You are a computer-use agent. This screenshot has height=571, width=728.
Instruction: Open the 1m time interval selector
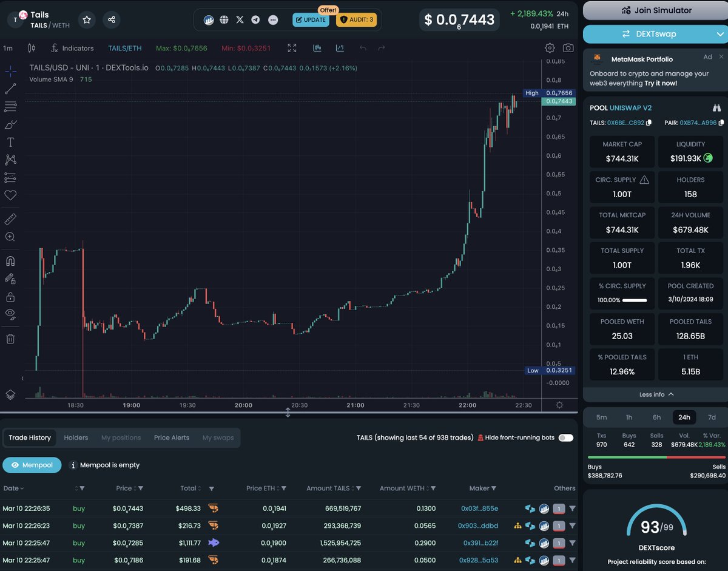[x=8, y=48]
